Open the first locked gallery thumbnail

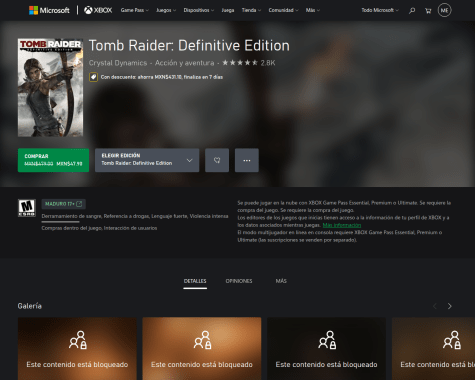tap(77, 348)
